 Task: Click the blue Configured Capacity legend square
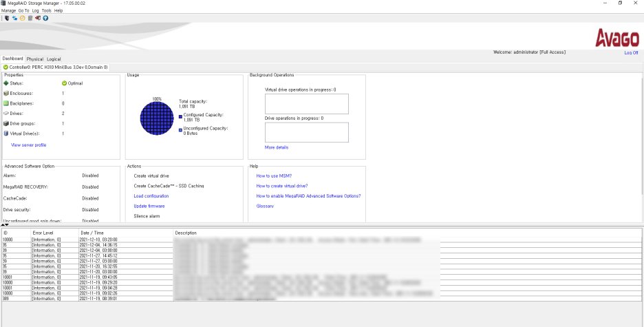tap(180, 116)
